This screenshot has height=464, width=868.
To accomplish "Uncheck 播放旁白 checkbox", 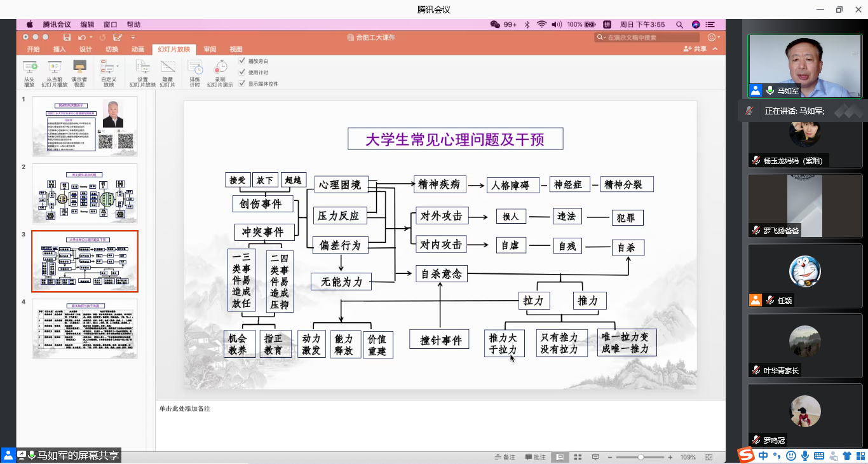I will click(242, 61).
